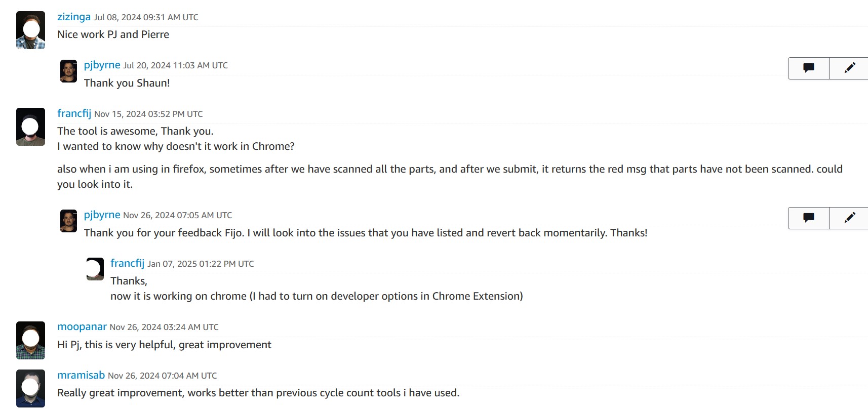The height and width of the screenshot is (410, 868).
Task: Open francfij's profile from the November 15 comment
Action: 74,113
